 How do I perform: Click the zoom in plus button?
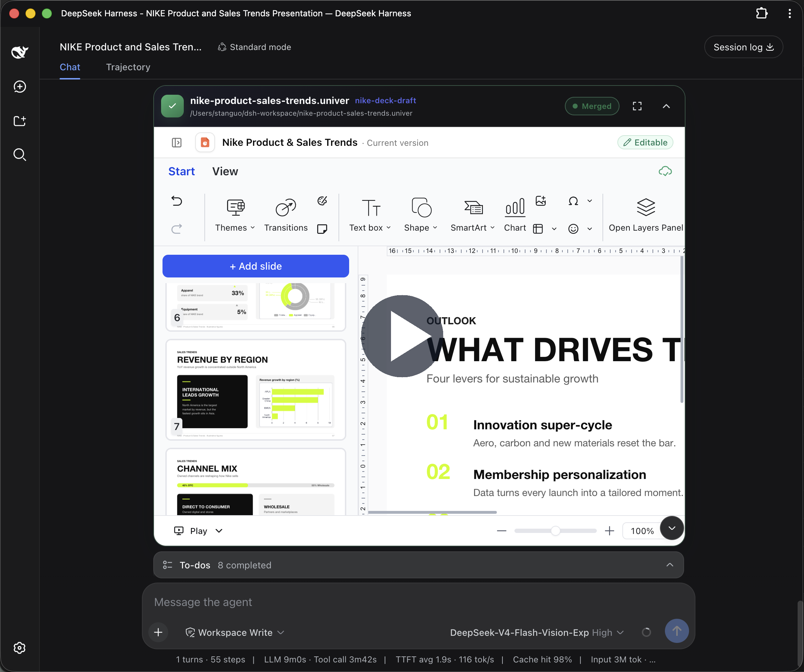609,531
